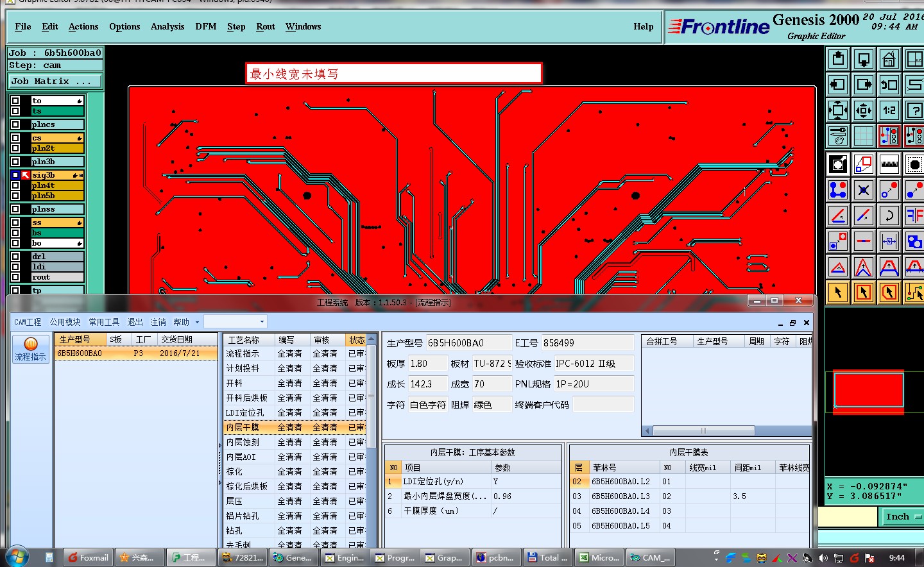
Task: Select the yellow rectangle-area selection tool
Action: click(864, 292)
